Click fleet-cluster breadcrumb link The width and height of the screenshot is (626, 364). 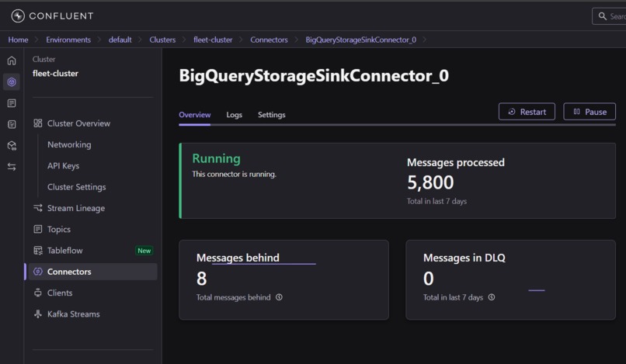coord(213,40)
